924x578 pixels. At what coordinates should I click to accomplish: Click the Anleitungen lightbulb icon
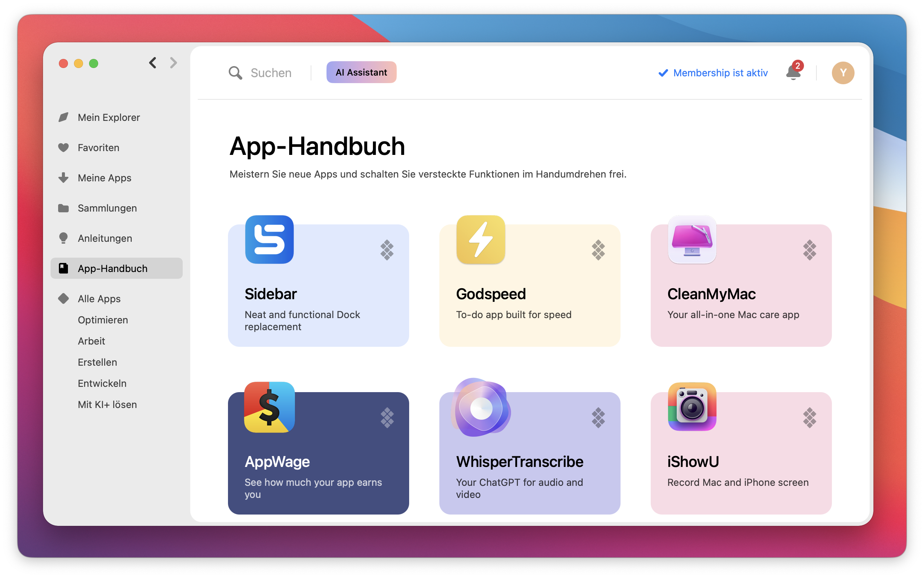(x=63, y=238)
